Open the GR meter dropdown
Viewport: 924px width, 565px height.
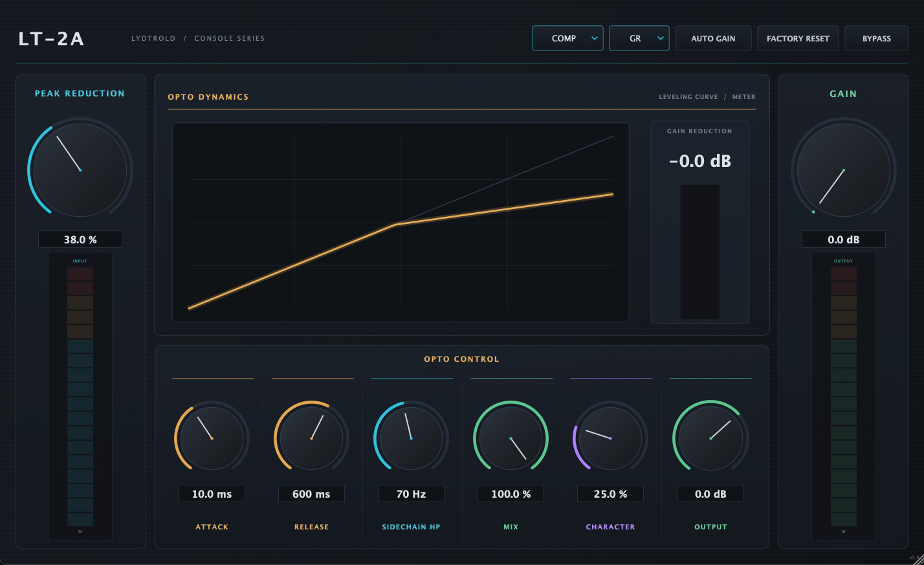point(639,38)
